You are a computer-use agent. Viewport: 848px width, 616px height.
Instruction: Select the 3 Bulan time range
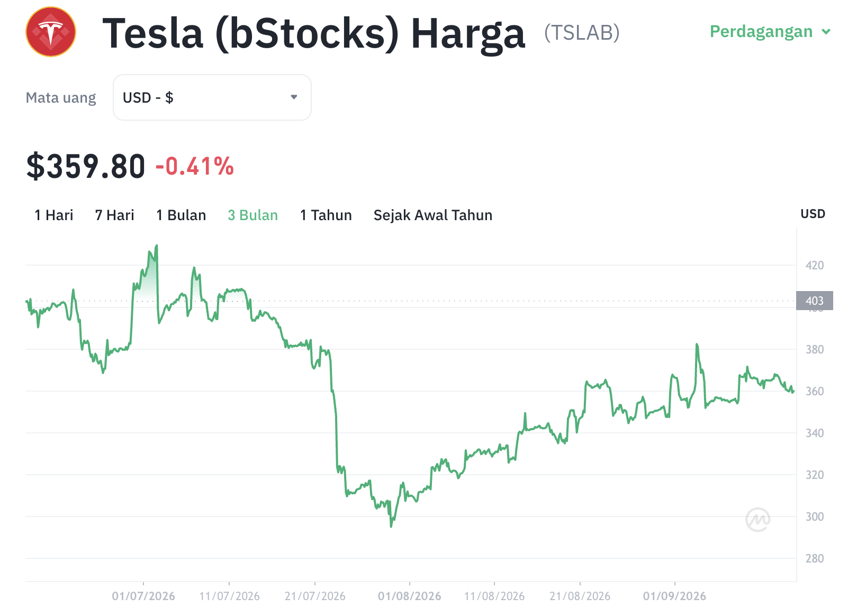(253, 215)
